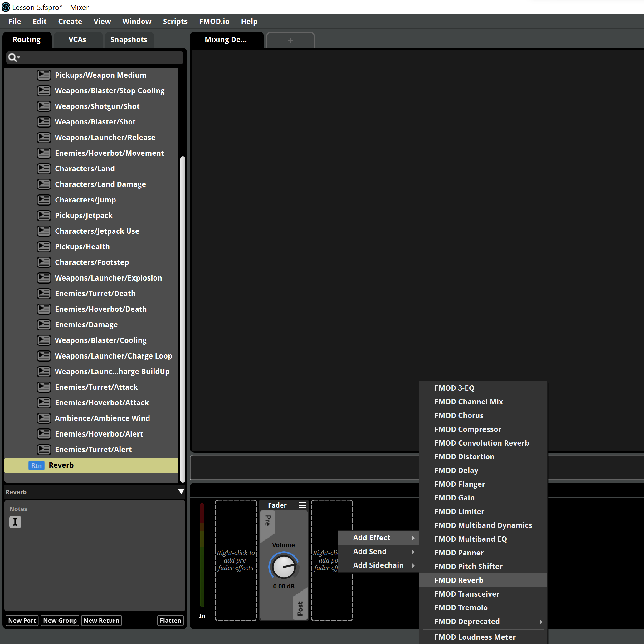
Task: Click the event icon beside Enemies/Hoverbot/Death
Action: point(44,309)
